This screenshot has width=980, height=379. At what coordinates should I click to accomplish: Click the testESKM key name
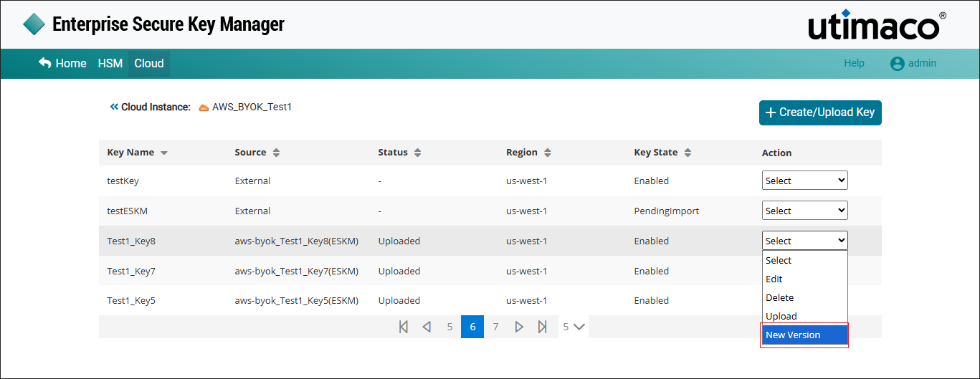click(127, 211)
